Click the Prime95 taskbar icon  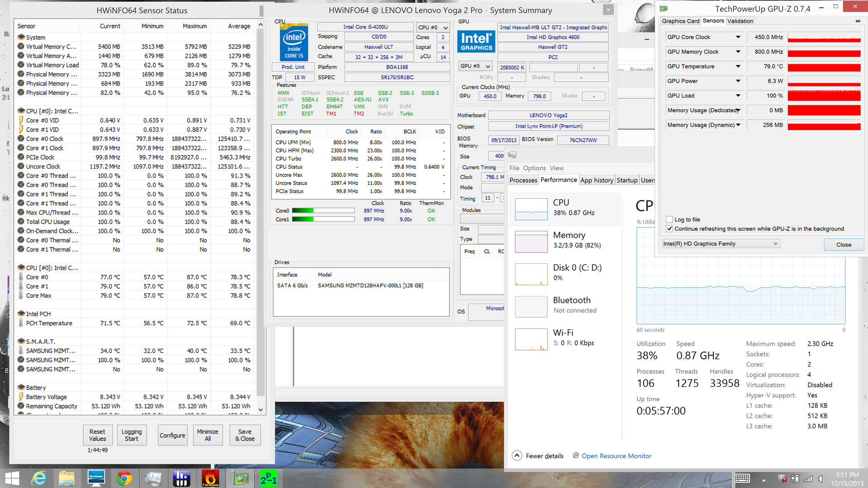click(268, 478)
